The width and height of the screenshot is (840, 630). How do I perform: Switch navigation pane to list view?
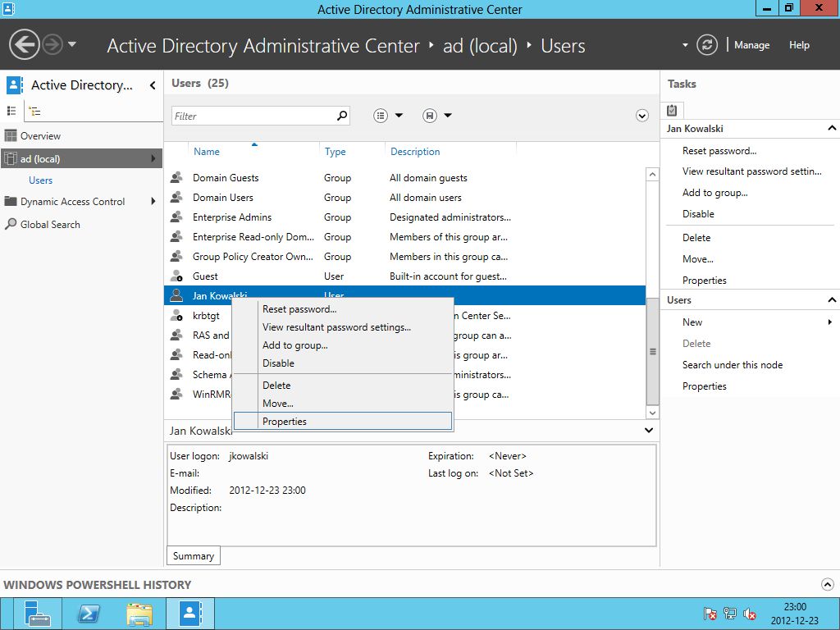click(11, 111)
